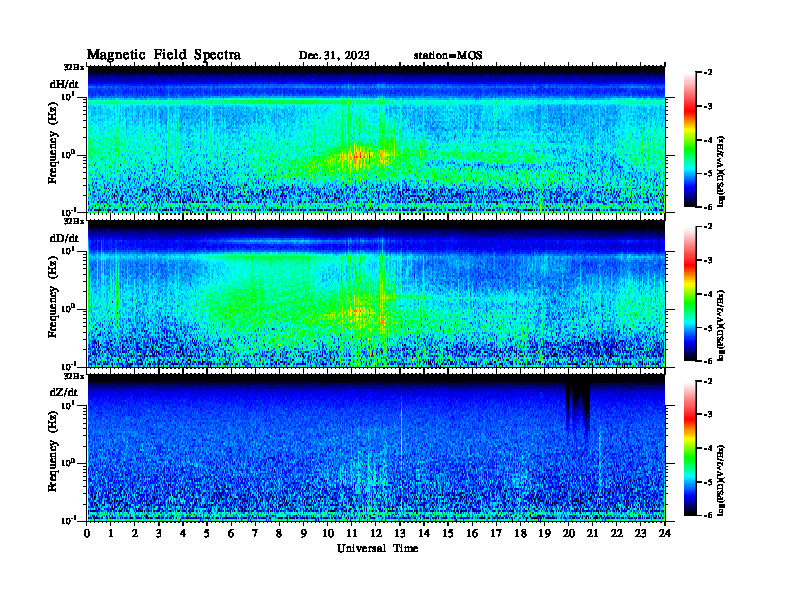This screenshot has height=612, width=792.
Task: Click hour 12 on the Universal Time axis
Action: tap(376, 534)
